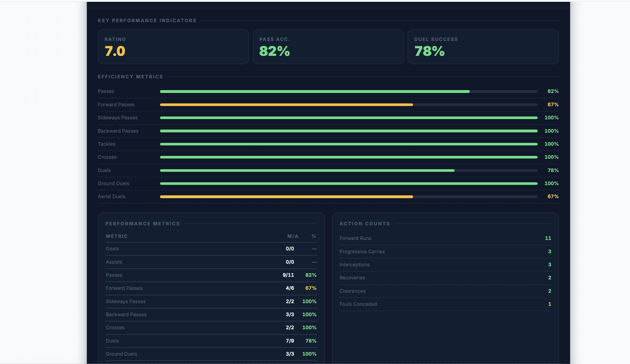Click the Assists row in Performance Metrics
630x364 pixels.
pyautogui.click(x=211, y=262)
